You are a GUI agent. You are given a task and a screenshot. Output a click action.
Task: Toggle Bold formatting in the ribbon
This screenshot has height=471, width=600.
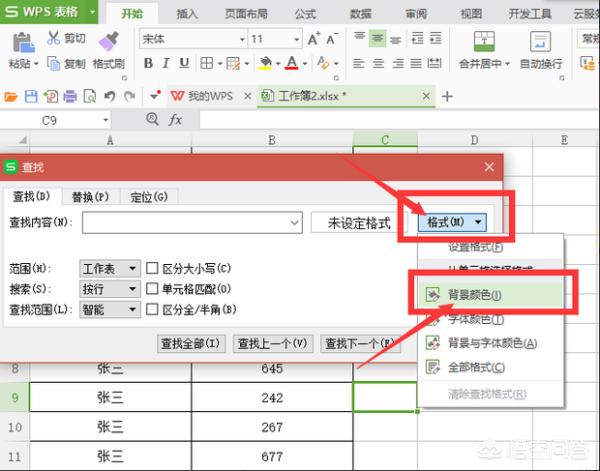[147, 64]
